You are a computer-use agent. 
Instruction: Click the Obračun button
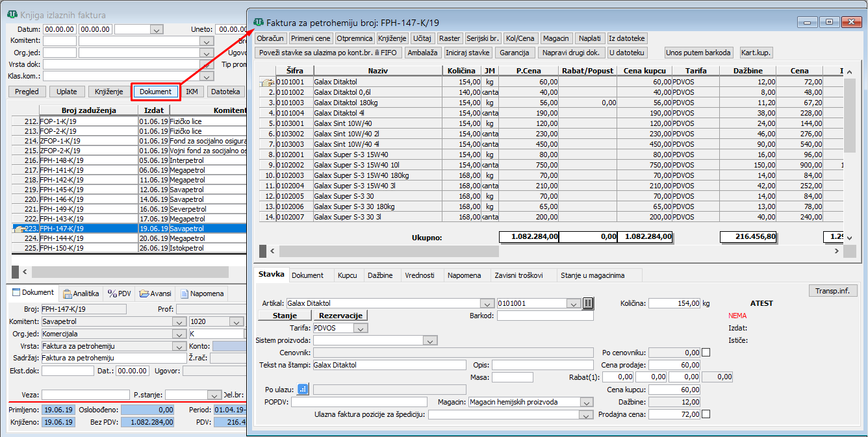[x=271, y=38]
